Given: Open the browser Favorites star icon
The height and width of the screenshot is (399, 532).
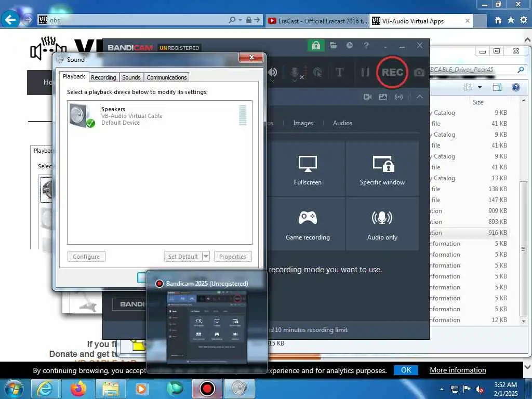Looking at the screenshot, I should point(511,20).
